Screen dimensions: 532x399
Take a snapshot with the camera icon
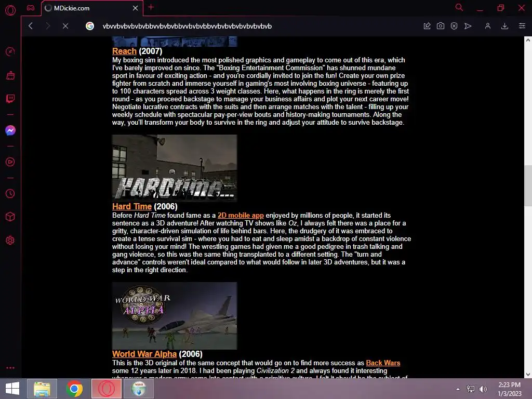[441, 26]
